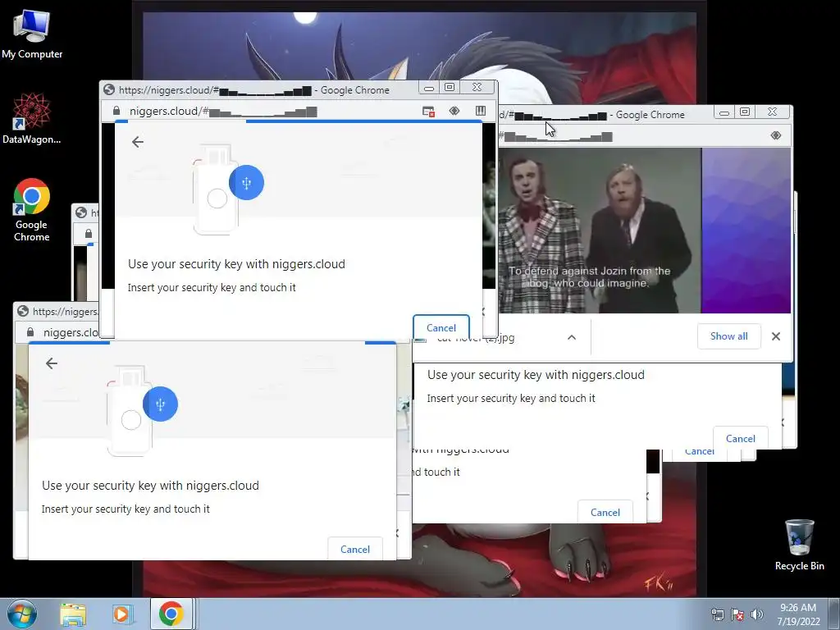
Task: Click the globe favicon of the Chrome window nearest the taskbar
Action: coord(22,311)
